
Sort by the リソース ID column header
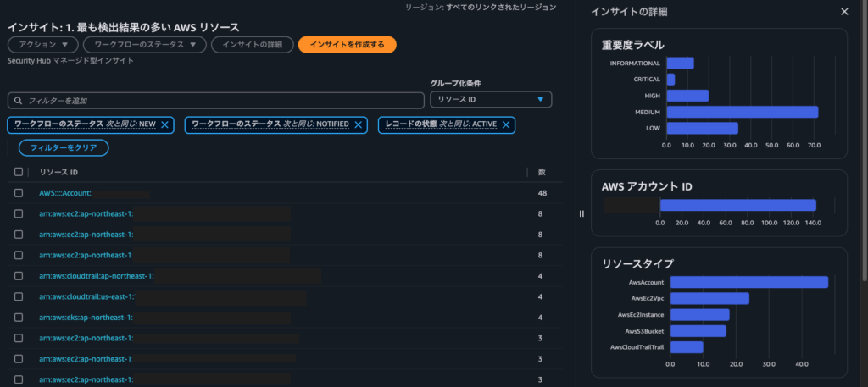point(58,173)
